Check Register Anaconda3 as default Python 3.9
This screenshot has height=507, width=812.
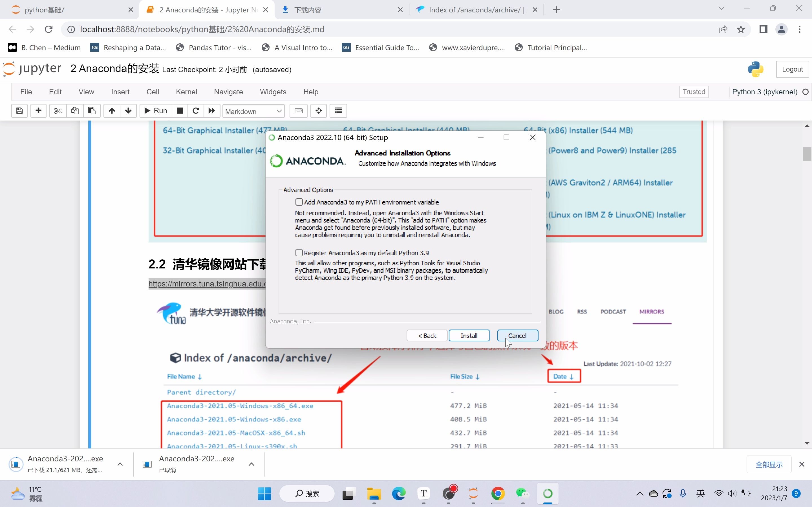(x=299, y=252)
